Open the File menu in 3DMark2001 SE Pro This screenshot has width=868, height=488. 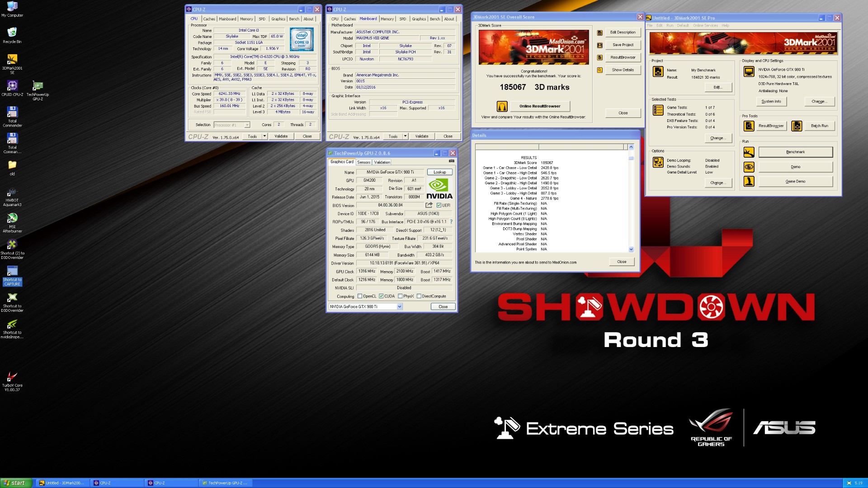[650, 25]
